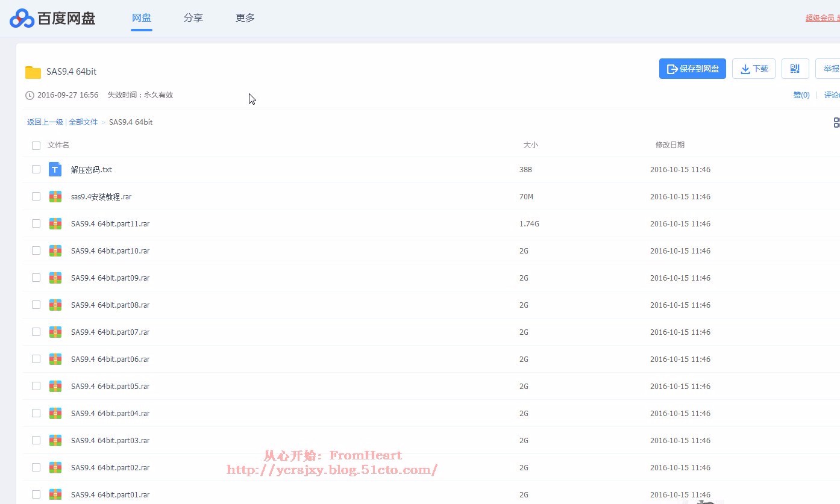Click the 1.74G size value
840x504 pixels.
[x=529, y=224]
